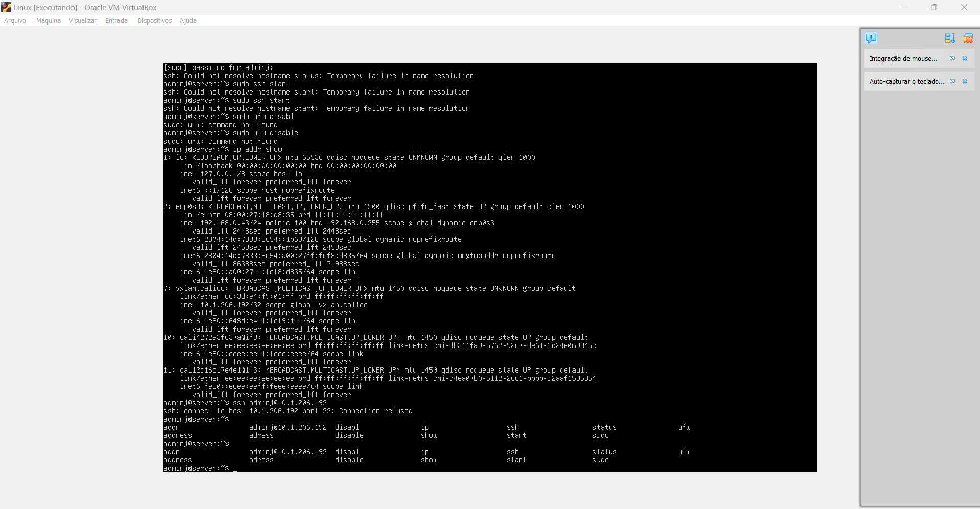Image resolution: width=980 pixels, height=509 pixels.
Task: Click the '2: enp0s3:' interface line
Action: [x=374, y=206]
